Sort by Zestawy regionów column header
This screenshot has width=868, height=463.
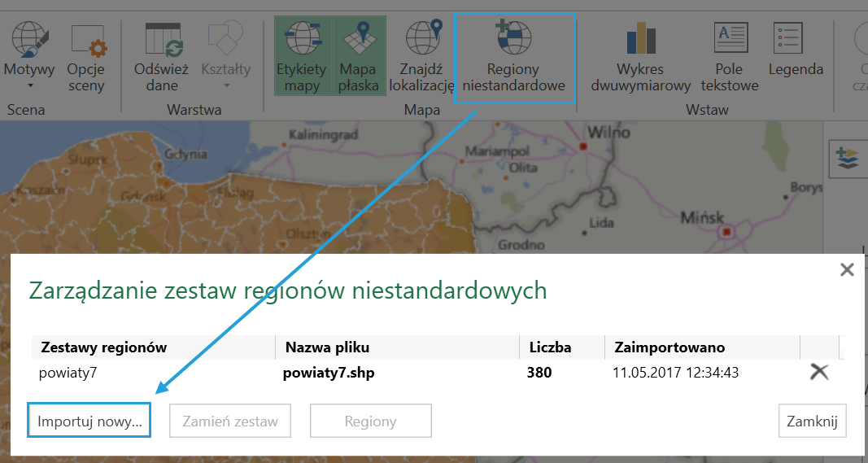[x=104, y=347]
